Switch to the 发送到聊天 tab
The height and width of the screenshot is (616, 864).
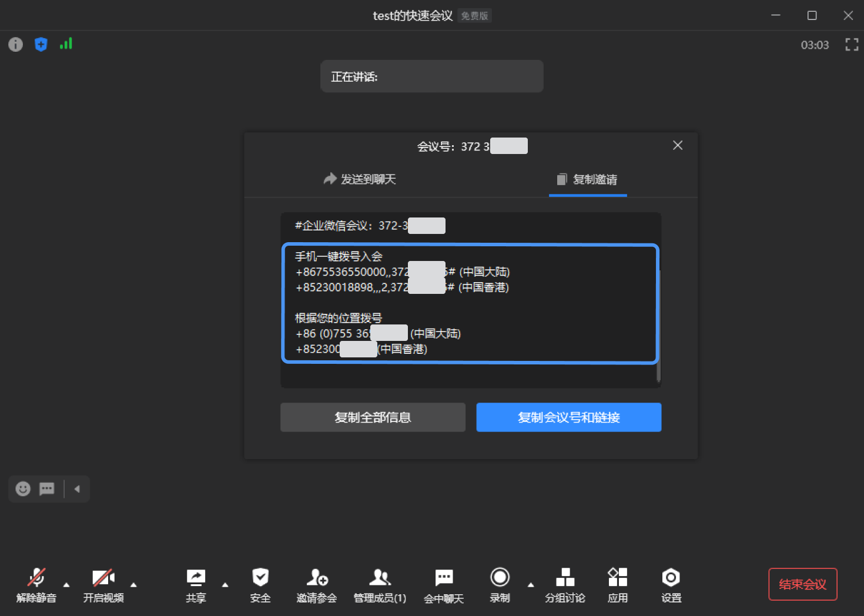tap(360, 179)
